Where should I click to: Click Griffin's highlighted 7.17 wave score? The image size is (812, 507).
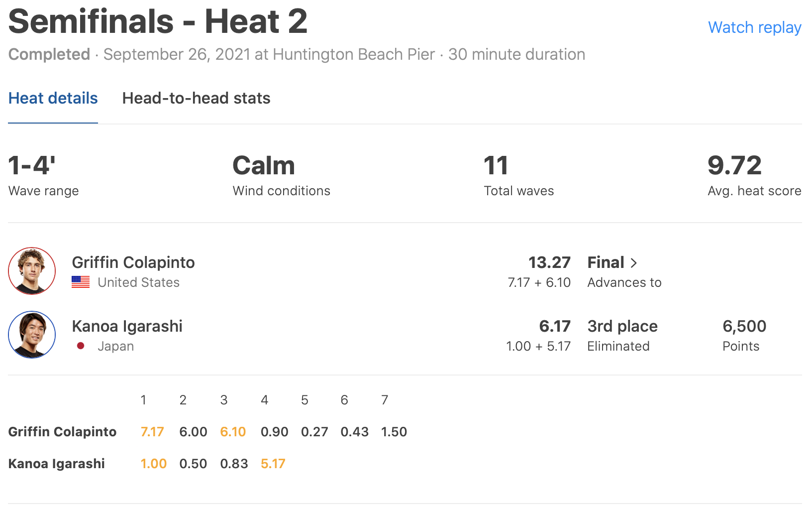pos(152,432)
